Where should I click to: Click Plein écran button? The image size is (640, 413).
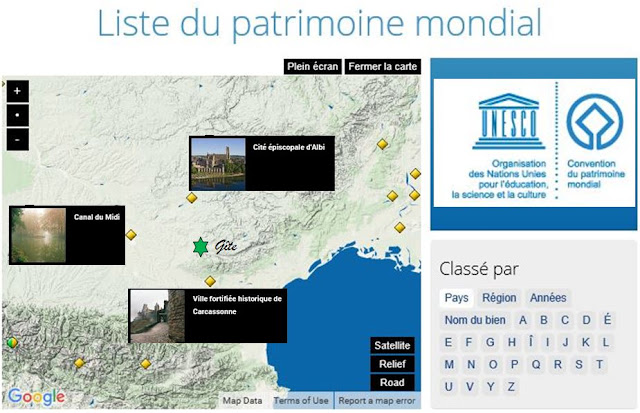(x=312, y=67)
